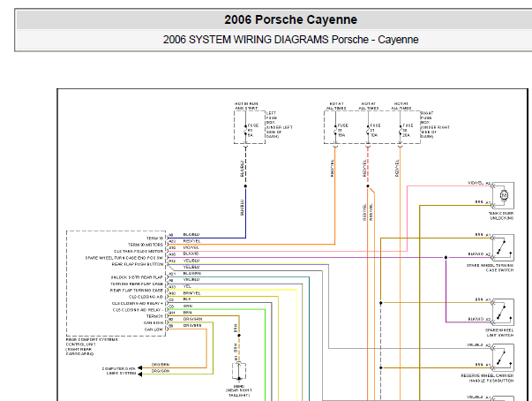Click the splice dot on the dashed RED/YEL wire
This screenshot has width=532, height=401.
pos(368,186)
